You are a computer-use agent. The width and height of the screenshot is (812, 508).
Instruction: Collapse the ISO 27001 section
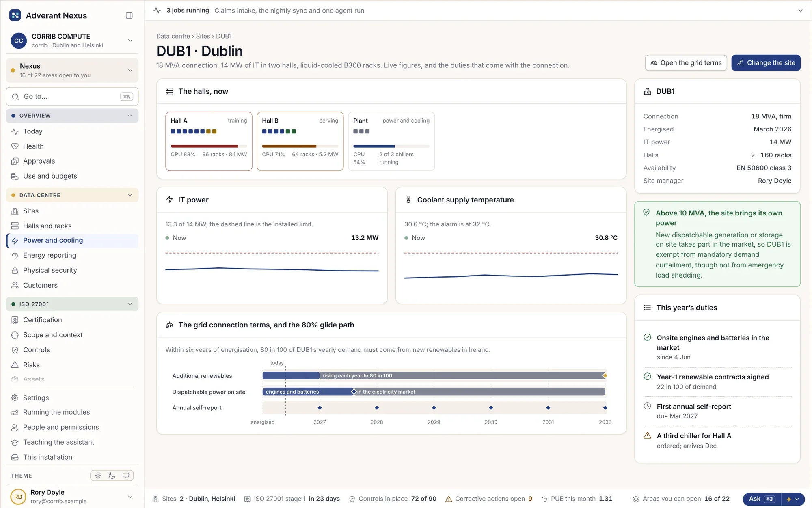point(72,304)
